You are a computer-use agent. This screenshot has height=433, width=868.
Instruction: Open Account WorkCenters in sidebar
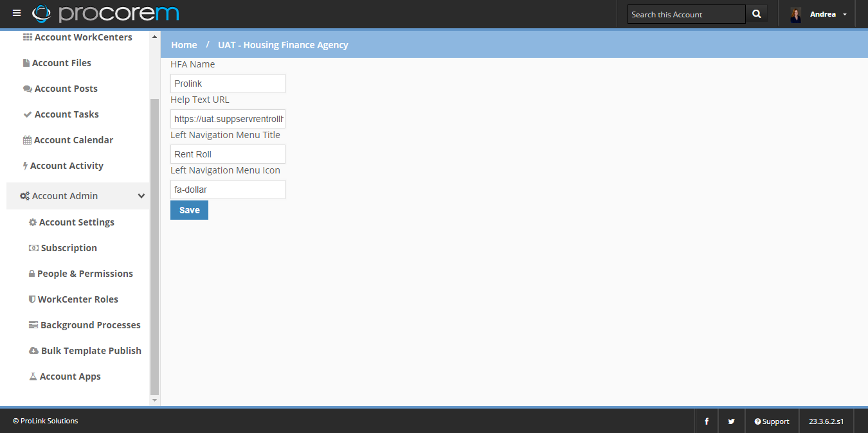click(x=83, y=37)
